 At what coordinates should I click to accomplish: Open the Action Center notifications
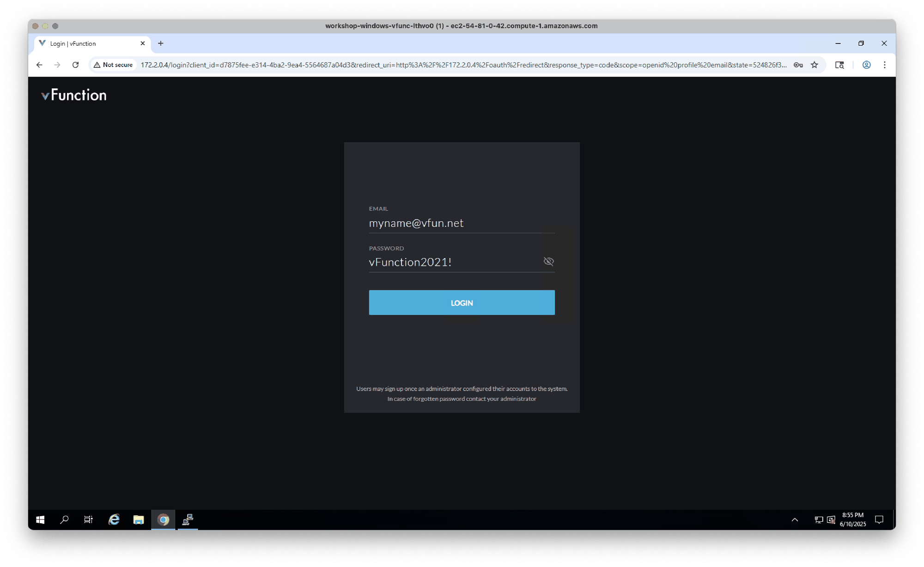click(879, 519)
